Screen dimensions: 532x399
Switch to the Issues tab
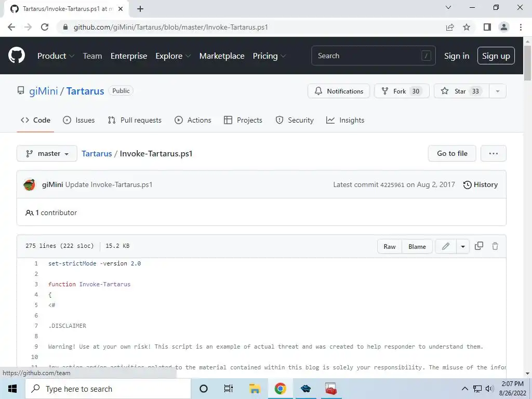click(79, 120)
